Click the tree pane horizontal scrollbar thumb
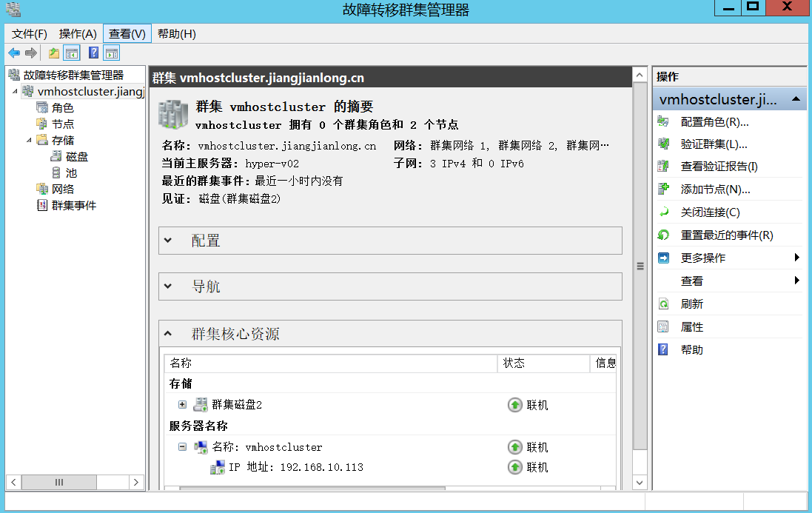This screenshot has width=812, height=513. click(59, 482)
